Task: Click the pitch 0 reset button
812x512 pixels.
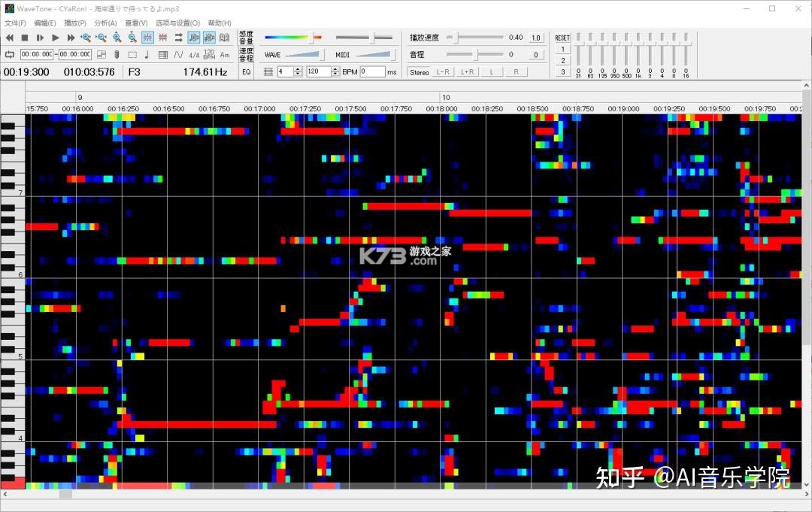Action: pyautogui.click(x=536, y=54)
